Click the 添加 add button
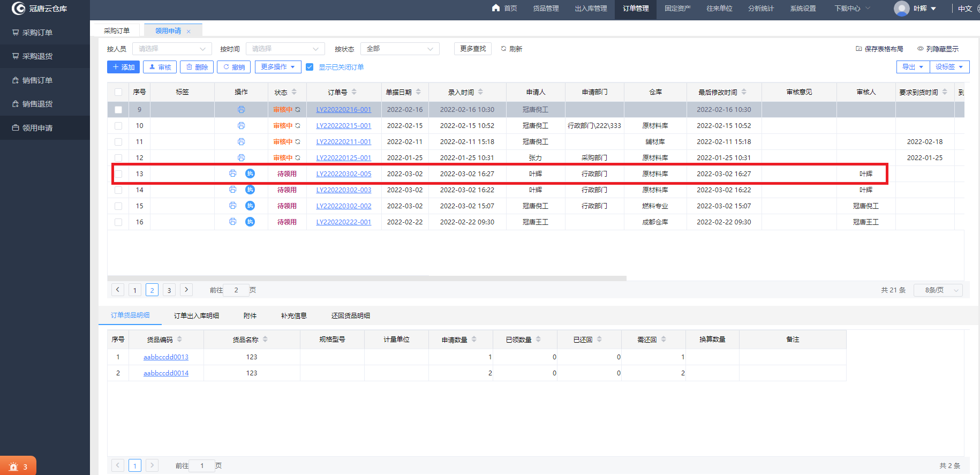This screenshot has height=475, width=980. 123,67
